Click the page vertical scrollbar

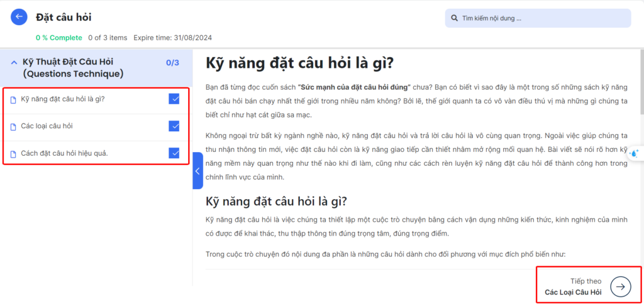coord(641,82)
